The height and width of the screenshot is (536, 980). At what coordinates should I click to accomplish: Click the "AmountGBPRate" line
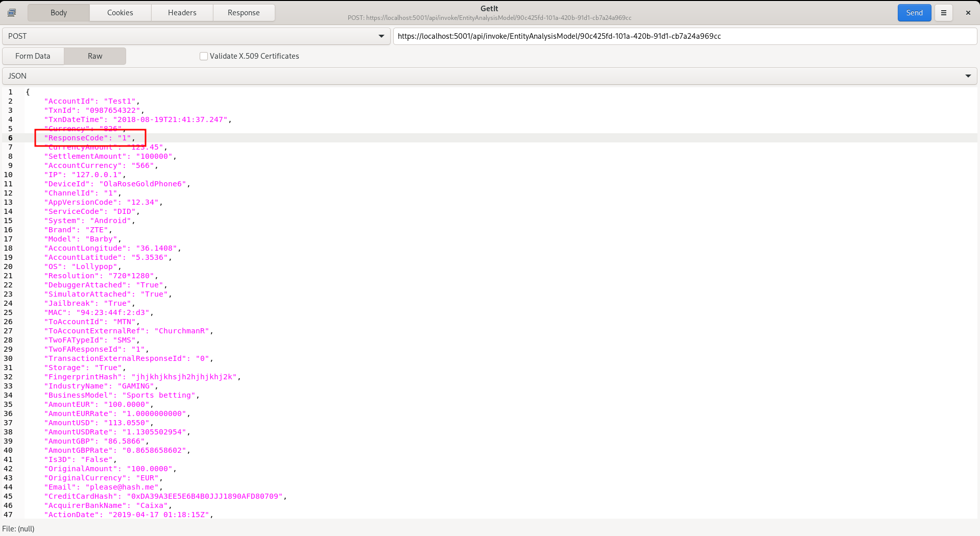(117, 450)
